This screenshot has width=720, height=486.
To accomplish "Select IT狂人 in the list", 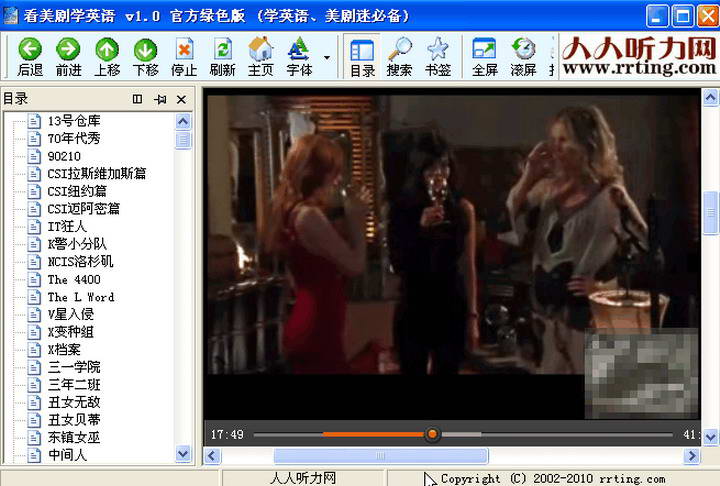I will [x=67, y=226].
